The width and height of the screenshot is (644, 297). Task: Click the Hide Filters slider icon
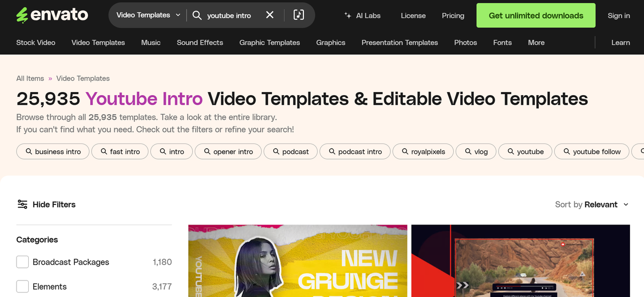pos(23,204)
